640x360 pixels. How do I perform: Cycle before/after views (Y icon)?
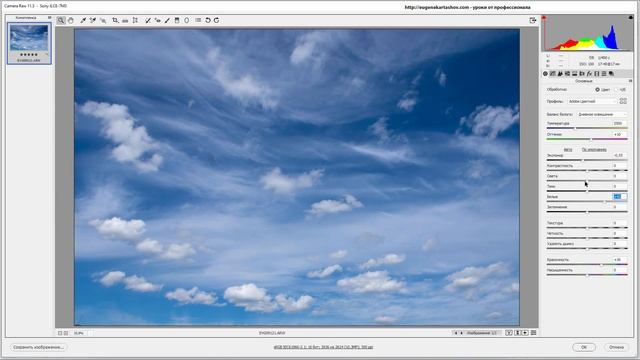(509, 333)
